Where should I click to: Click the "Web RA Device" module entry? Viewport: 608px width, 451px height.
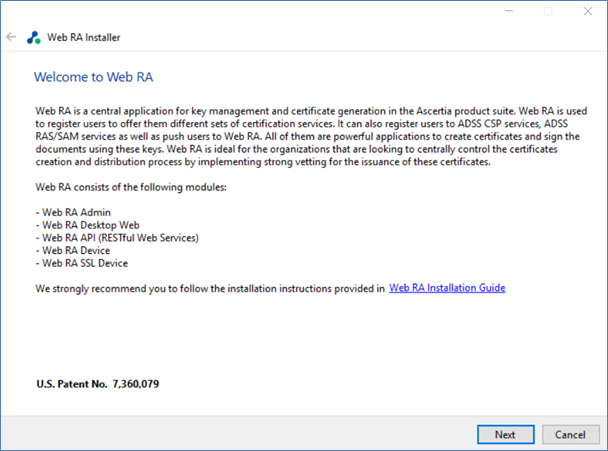[73, 250]
